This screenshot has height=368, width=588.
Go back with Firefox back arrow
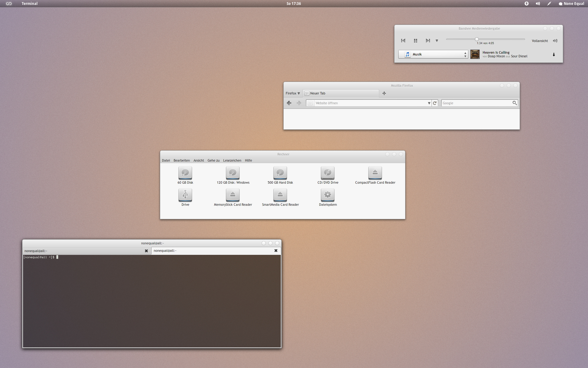(x=289, y=103)
